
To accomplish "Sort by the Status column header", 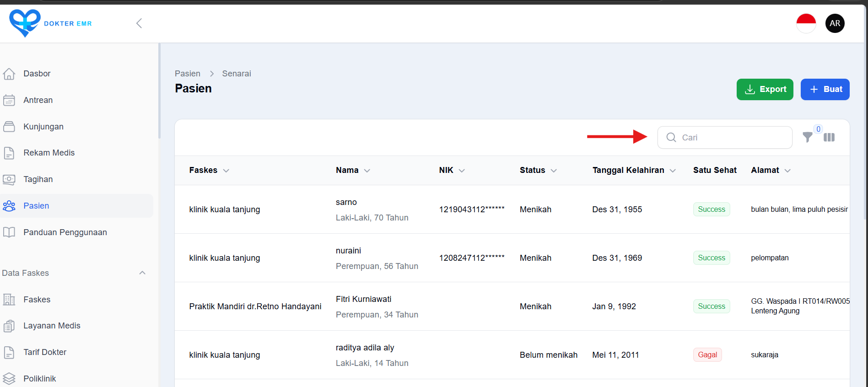I will click(x=538, y=170).
